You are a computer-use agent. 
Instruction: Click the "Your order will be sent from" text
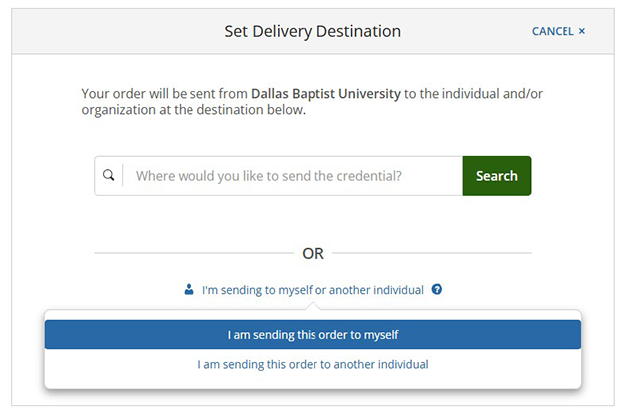(x=164, y=93)
